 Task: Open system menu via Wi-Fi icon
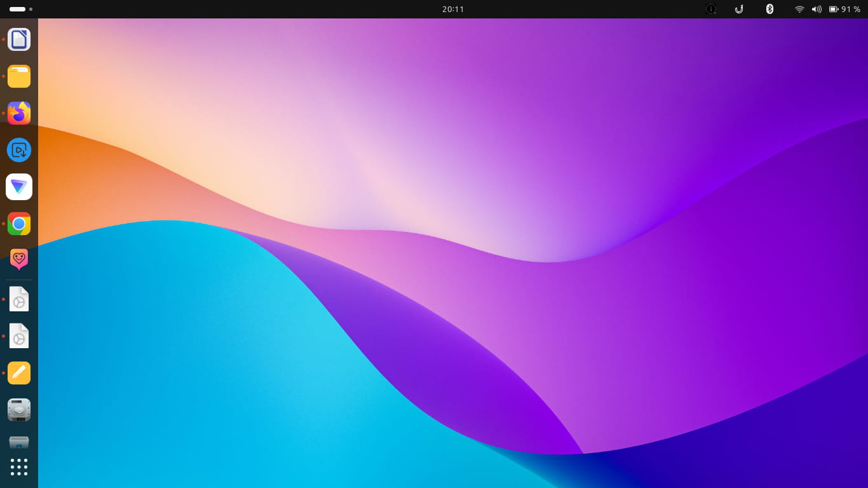[799, 9]
